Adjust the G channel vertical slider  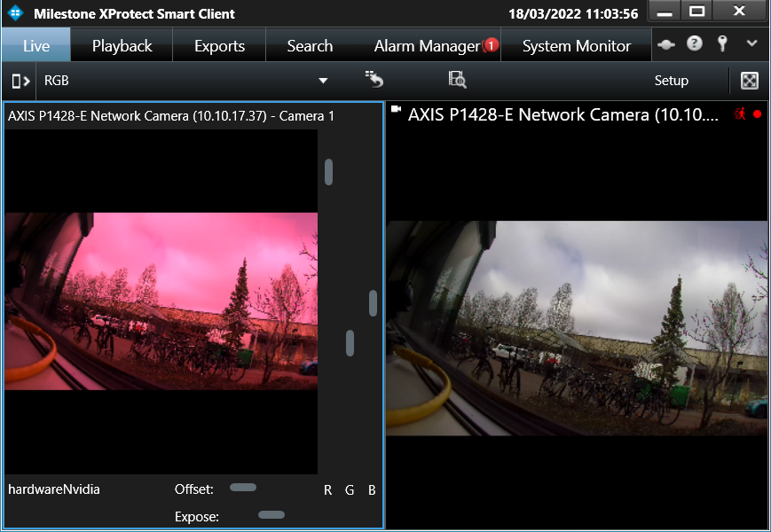point(350,343)
